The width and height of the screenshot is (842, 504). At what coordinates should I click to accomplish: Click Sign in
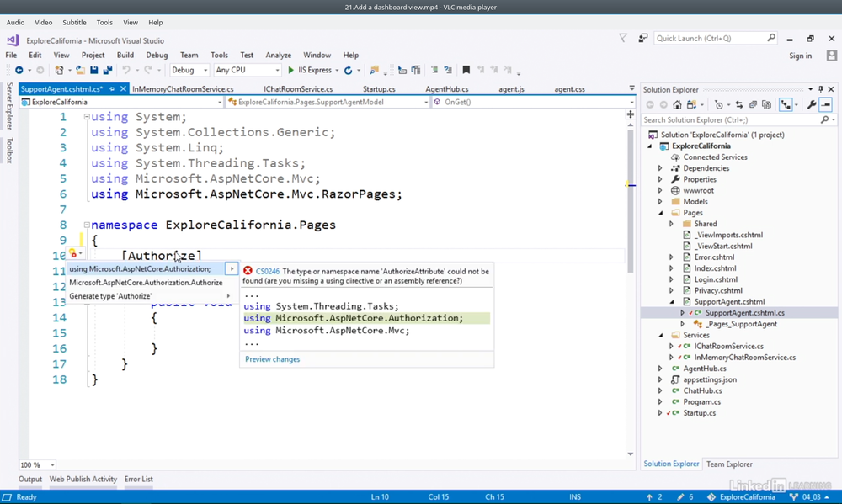(800, 56)
